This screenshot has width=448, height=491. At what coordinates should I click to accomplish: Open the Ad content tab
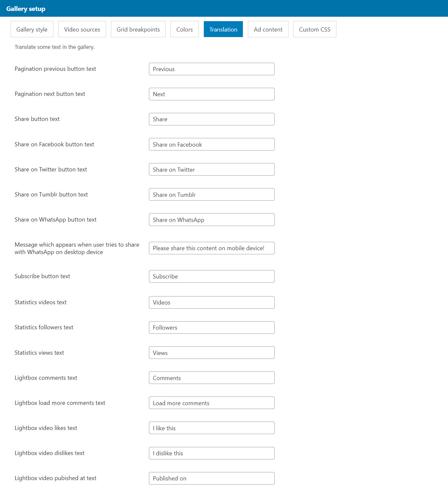coord(268,29)
